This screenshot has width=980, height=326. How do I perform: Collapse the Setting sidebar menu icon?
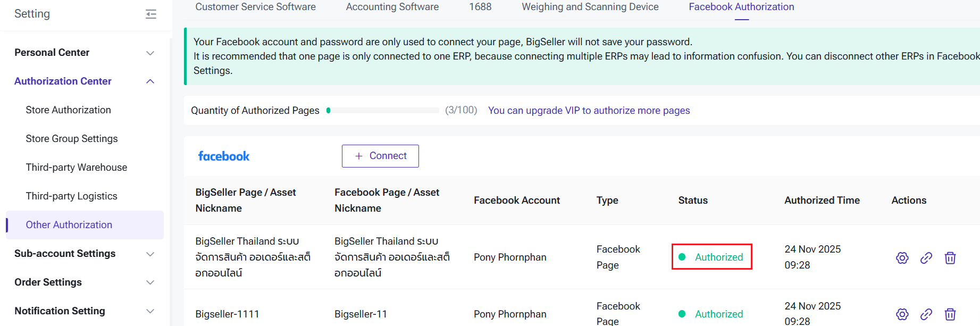(151, 14)
